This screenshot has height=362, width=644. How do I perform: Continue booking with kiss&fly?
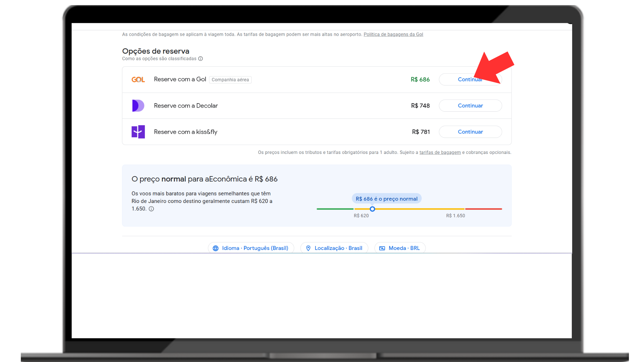click(470, 132)
